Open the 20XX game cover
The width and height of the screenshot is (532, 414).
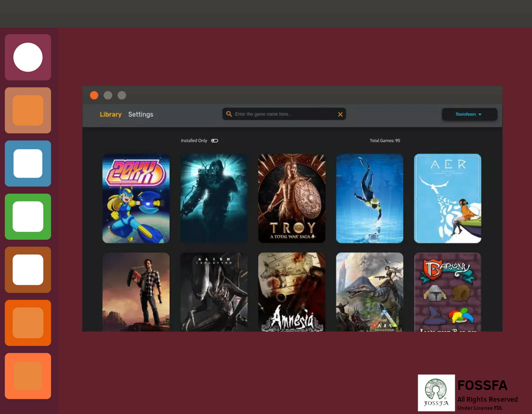[136, 198]
